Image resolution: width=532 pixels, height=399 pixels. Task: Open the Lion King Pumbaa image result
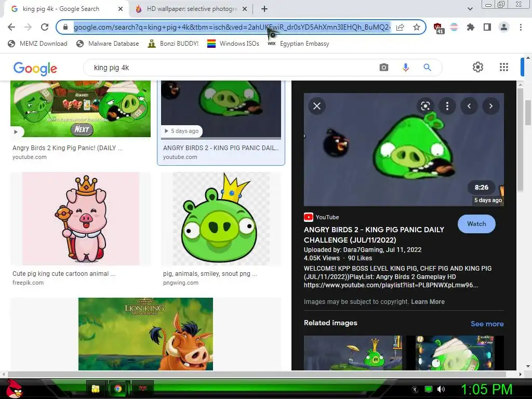[145, 334]
